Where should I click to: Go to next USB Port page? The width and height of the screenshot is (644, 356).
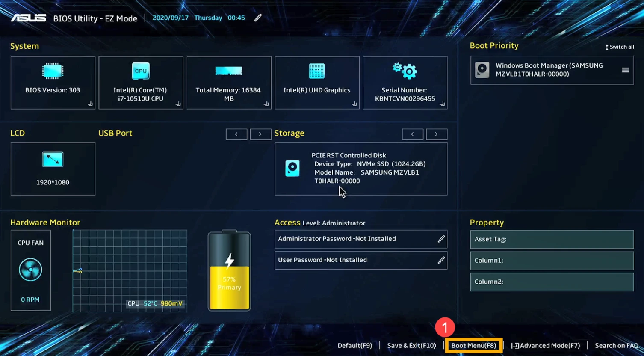260,134
